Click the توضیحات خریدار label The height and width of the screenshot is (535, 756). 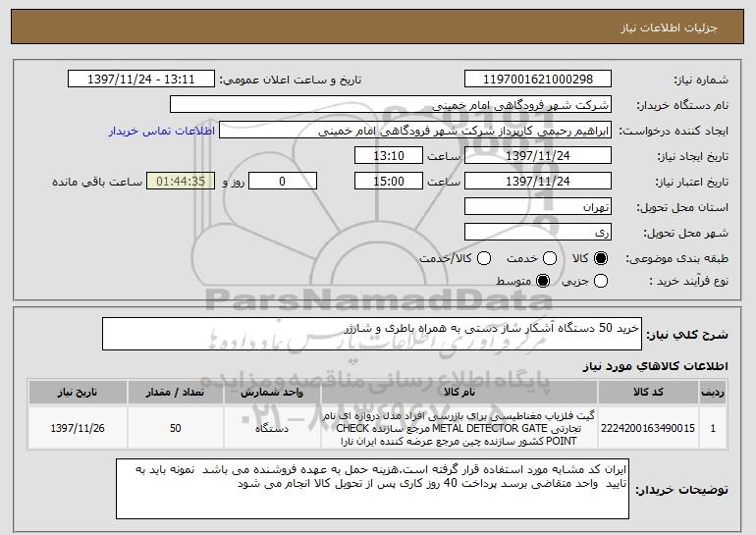[x=681, y=490]
